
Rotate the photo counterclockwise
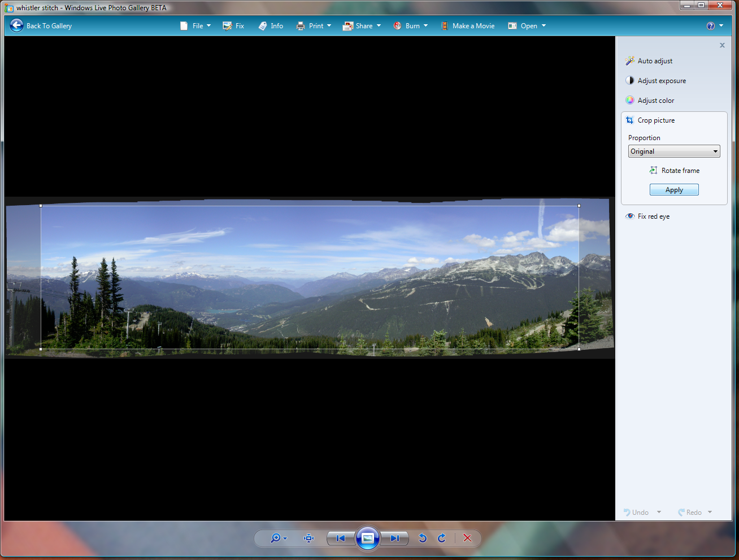422,539
